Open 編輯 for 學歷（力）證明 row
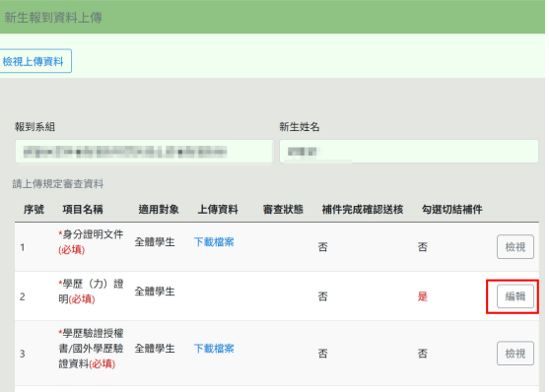Viewport: 549px width, 392px height. (x=515, y=296)
